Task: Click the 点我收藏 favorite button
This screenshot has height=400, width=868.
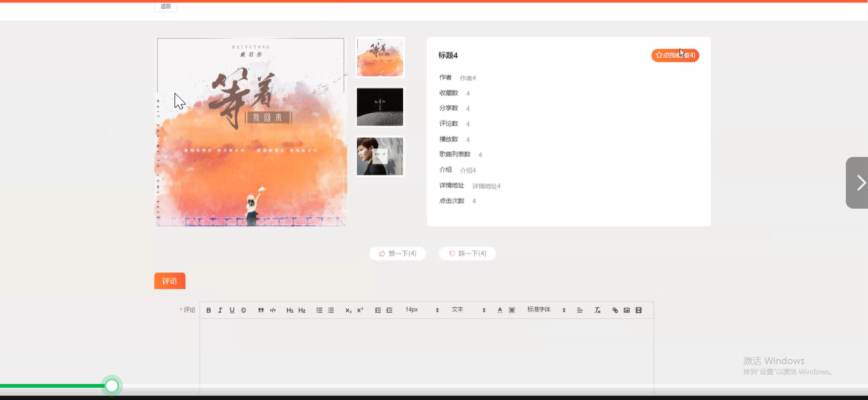Action: [x=675, y=55]
